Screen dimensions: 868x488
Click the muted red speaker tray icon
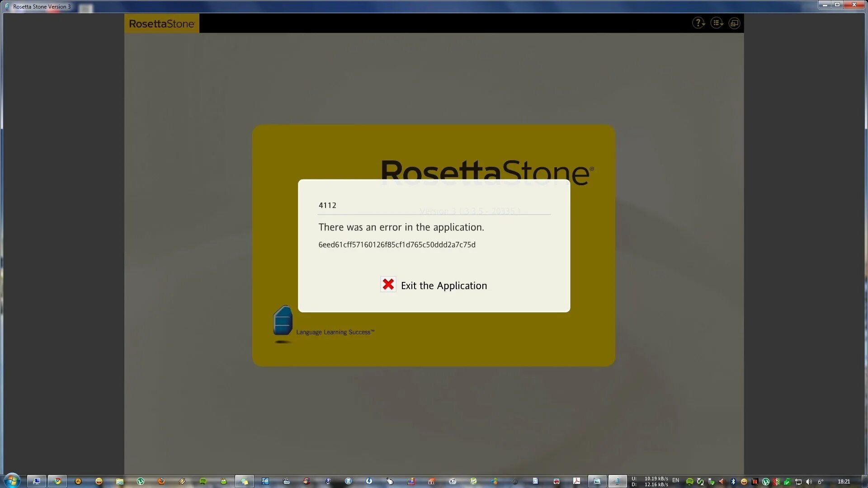[722, 482]
